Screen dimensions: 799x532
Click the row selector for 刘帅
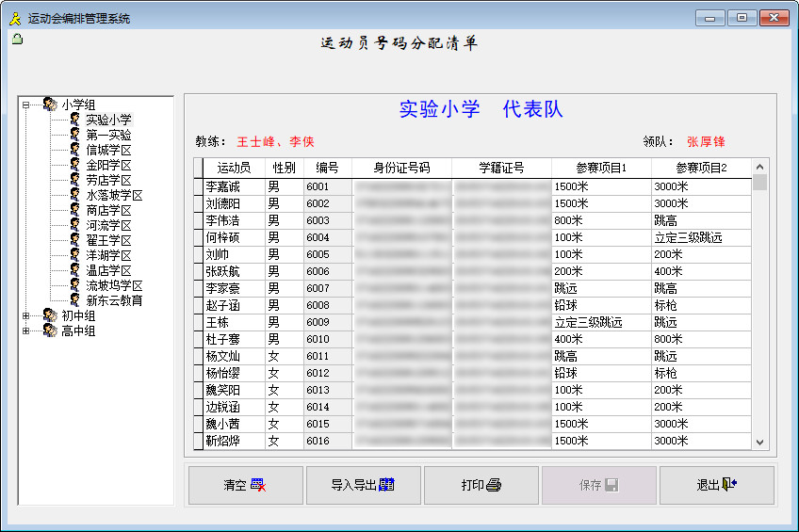(x=198, y=254)
